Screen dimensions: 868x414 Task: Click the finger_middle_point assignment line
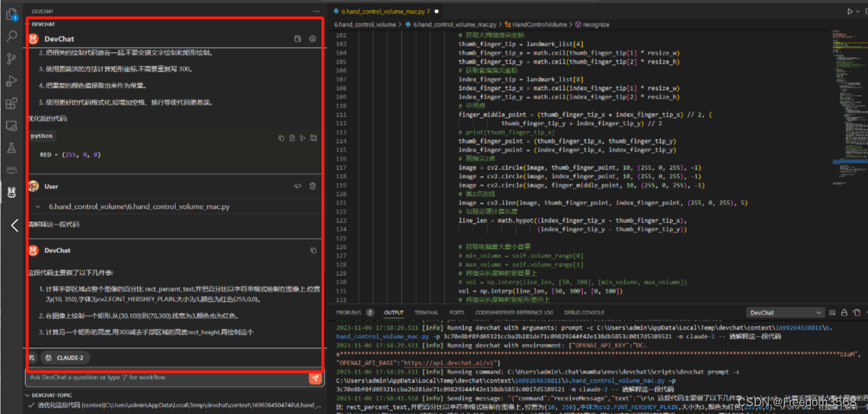[x=584, y=114]
